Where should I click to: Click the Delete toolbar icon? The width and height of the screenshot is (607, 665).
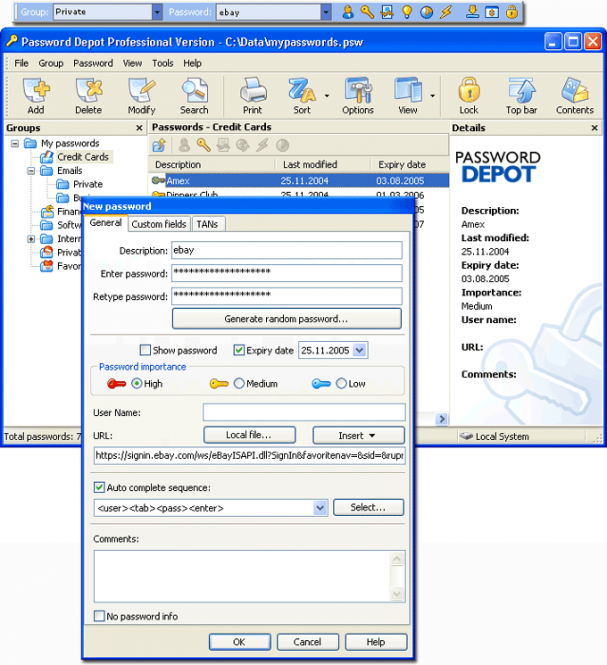(x=88, y=96)
